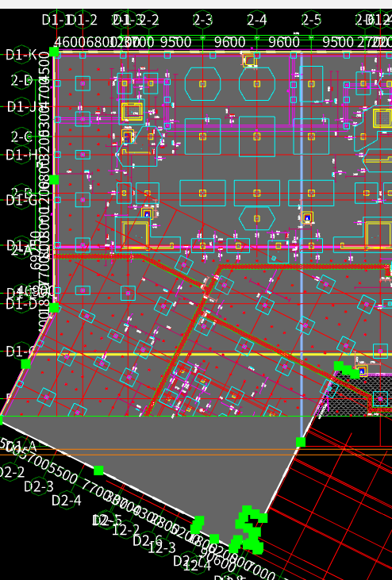Image resolution: width=392 pixels, height=580 pixels.
Task: Click the octagonal footing at axis 2-4 and 2-D
Action: 257,84
